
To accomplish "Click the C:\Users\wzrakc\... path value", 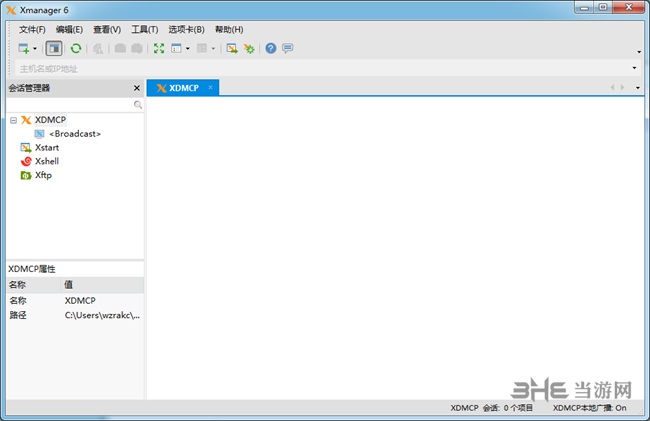I will pyautogui.click(x=102, y=315).
